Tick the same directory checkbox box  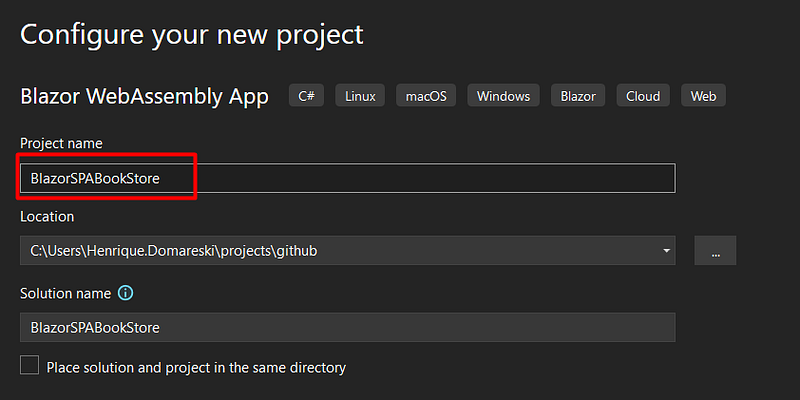[30, 366]
